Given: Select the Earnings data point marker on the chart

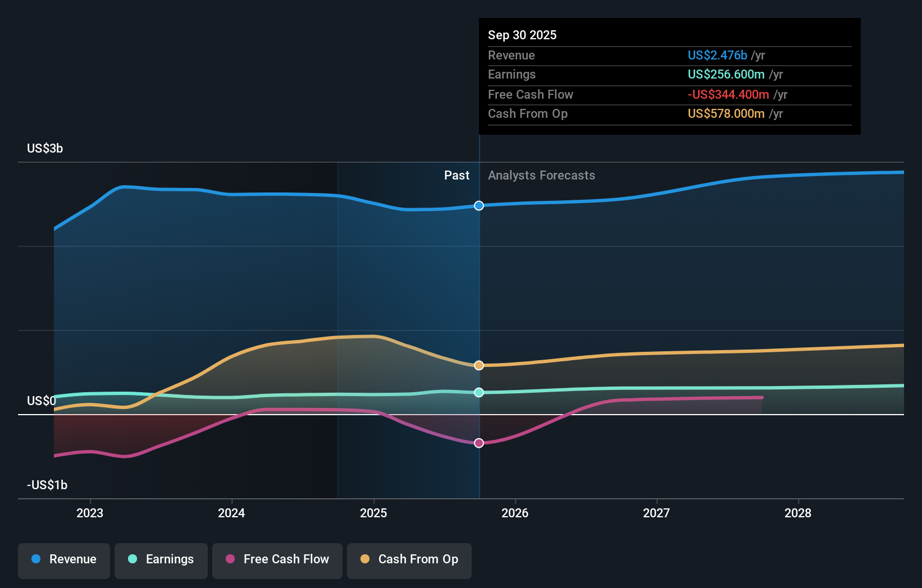Looking at the screenshot, I should click(x=478, y=393).
